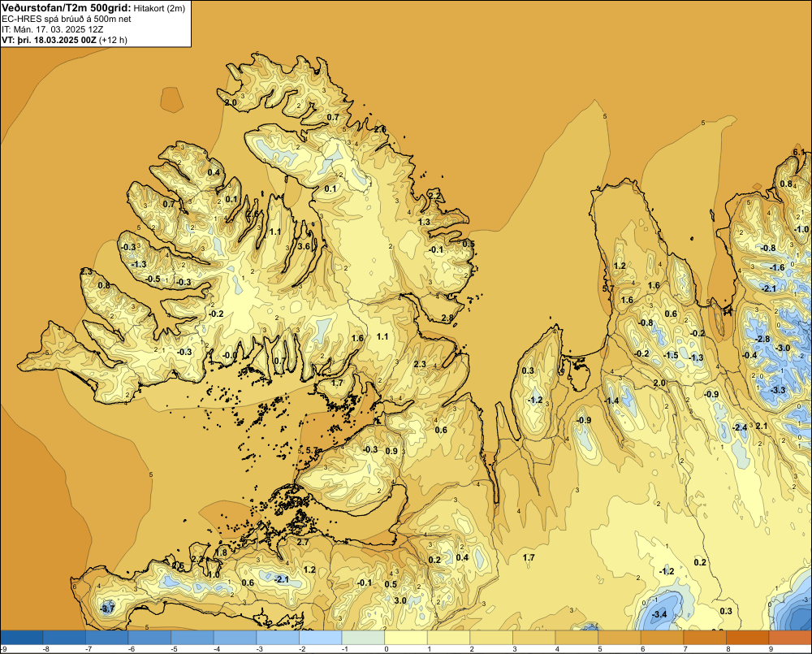Select the legend swatch between 4 and 5
The height and width of the screenshot is (654, 812).
click(577, 637)
